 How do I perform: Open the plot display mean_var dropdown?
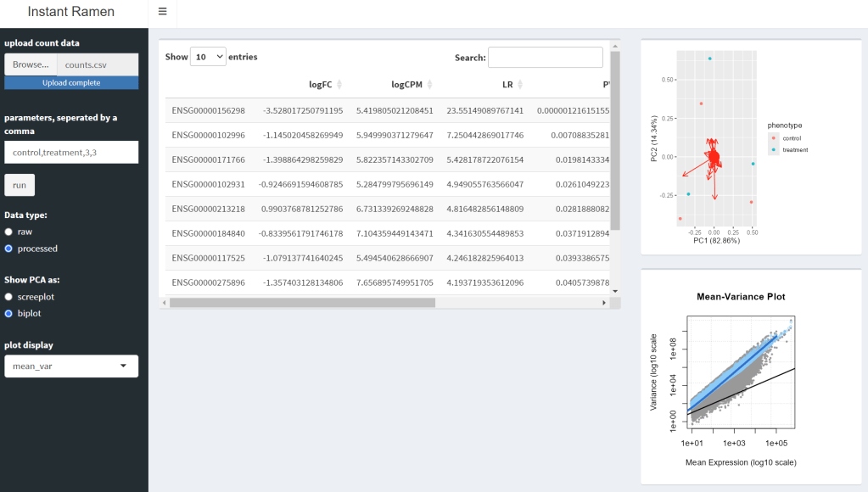click(71, 366)
